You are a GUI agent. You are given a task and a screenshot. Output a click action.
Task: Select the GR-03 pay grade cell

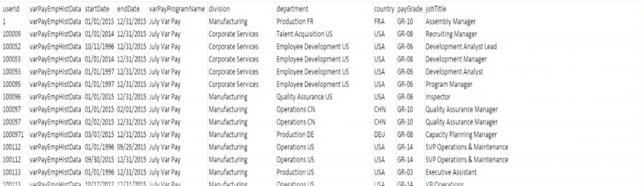[405, 172]
